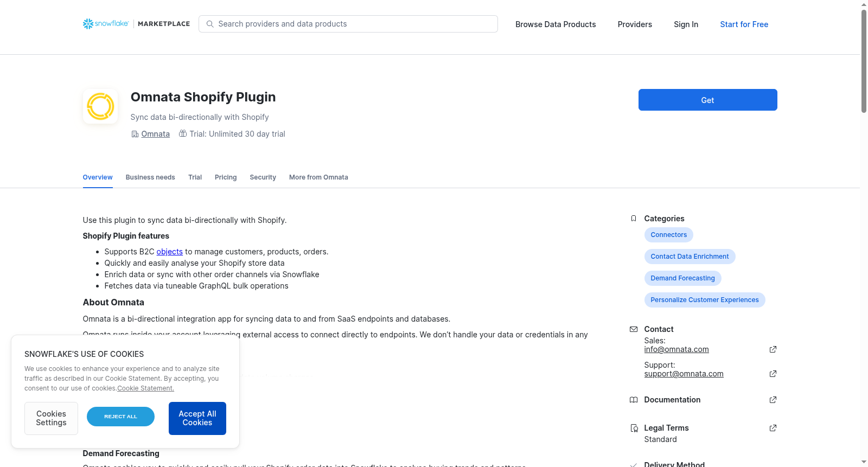Select the Demand Forecasting category tag
This screenshot has height=467, width=868.
[x=682, y=278]
